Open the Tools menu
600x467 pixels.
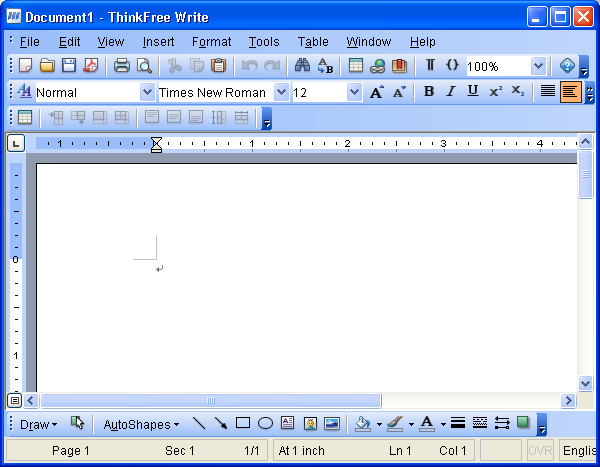(x=264, y=42)
